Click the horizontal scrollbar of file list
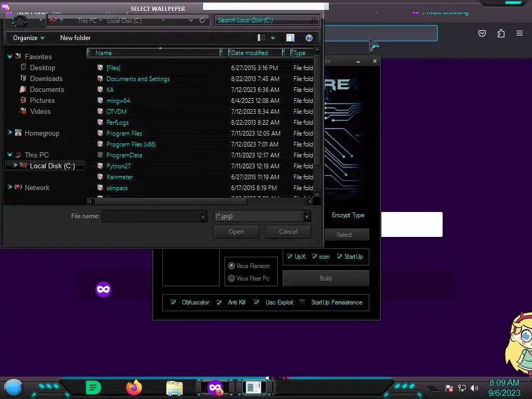 [171, 201]
